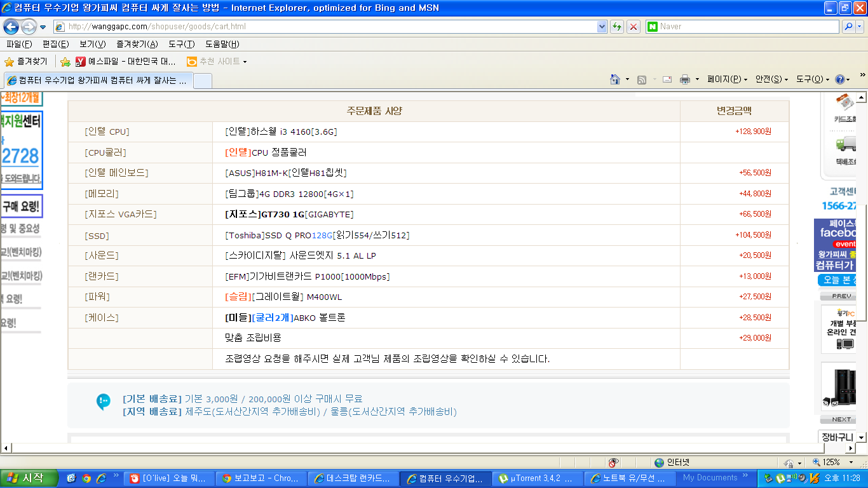Open the search provider dropdown arrow
Screen dimensions: 868x488
(x=860, y=27)
